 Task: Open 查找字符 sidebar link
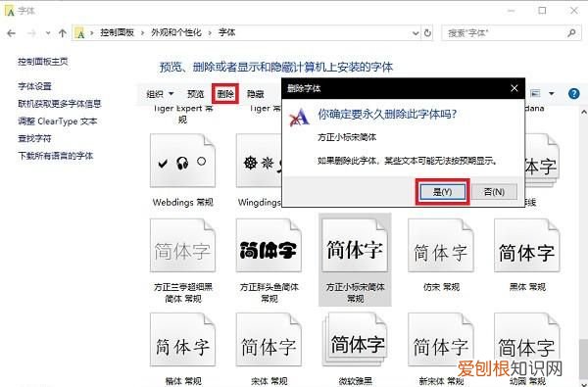35,138
